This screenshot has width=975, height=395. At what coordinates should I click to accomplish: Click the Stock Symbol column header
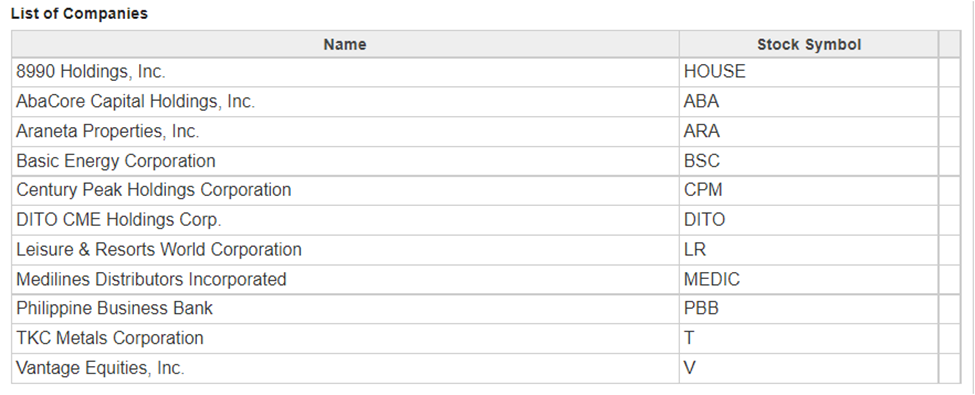point(808,44)
